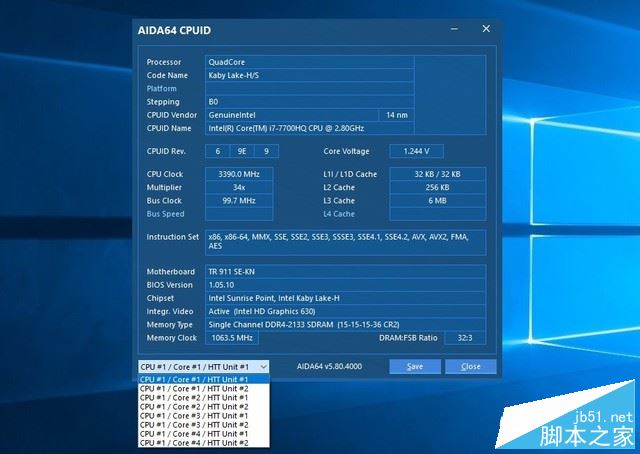This screenshot has width=640, height=454.
Task: Click the Close button
Action: (x=471, y=367)
